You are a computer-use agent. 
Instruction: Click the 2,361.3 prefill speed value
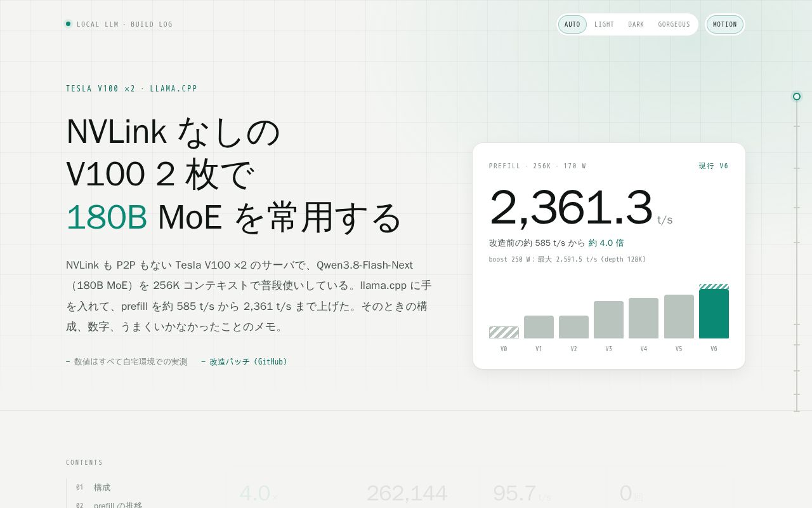(x=571, y=207)
